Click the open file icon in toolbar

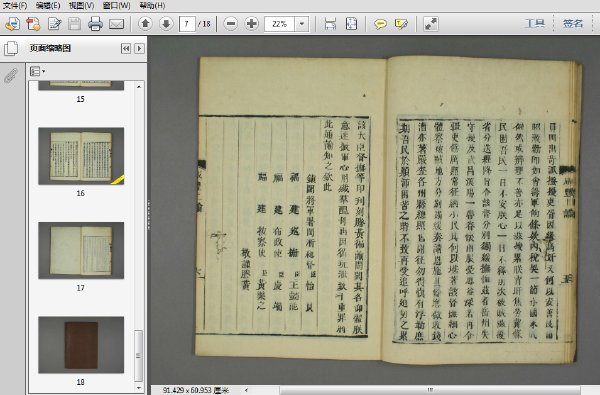13,24
